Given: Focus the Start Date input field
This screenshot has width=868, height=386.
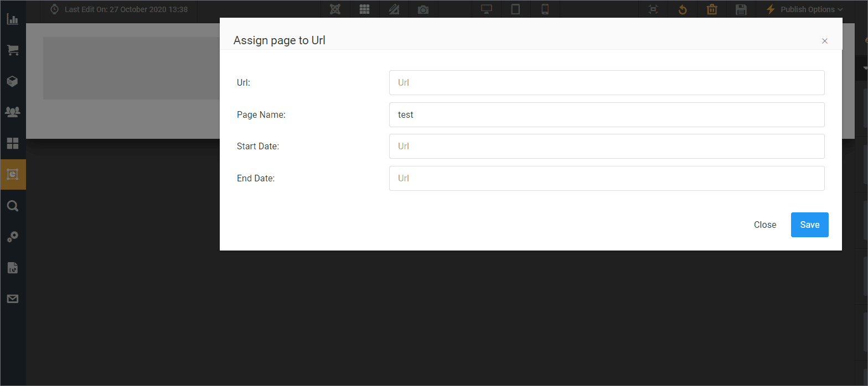Looking at the screenshot, I should (x=606, y=147).
